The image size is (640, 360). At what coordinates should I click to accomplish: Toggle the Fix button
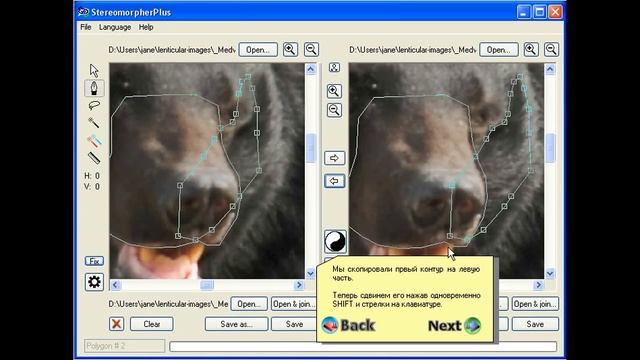[94, 261]
